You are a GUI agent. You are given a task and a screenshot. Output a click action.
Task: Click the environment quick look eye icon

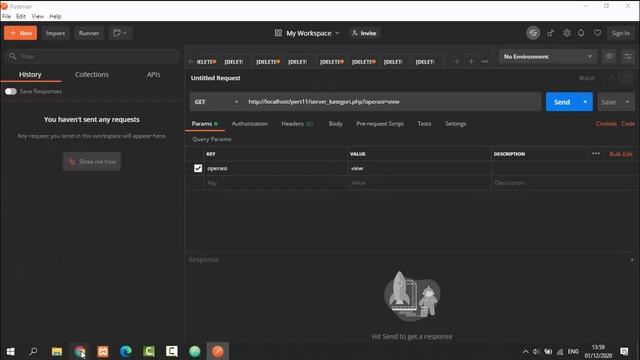click(609, 57)
